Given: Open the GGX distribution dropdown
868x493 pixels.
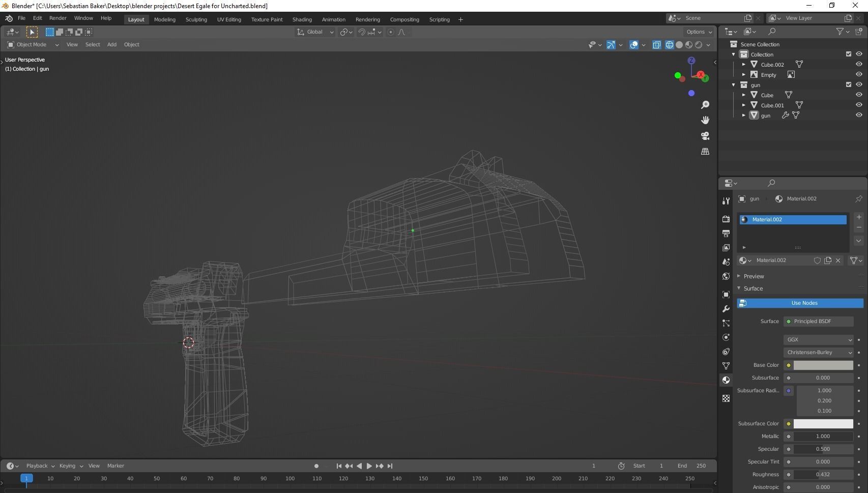Looking at the screenshot, I should coord(819,340).
